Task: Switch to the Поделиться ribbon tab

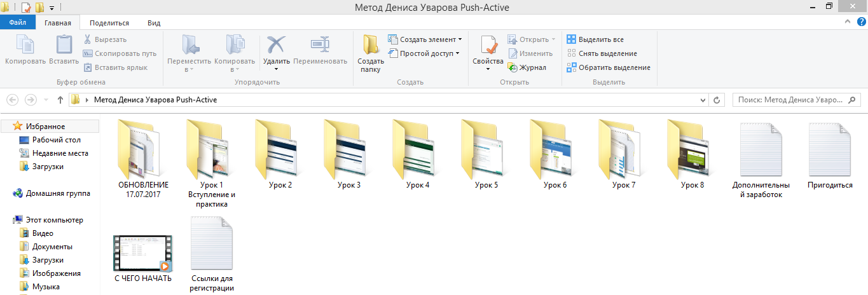Action: 109,23
